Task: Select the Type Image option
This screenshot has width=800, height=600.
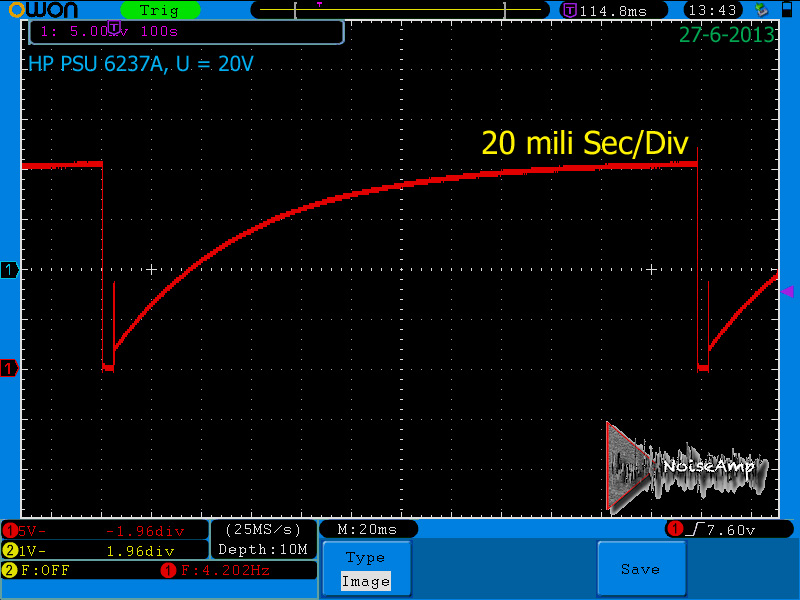Action: 366,569
